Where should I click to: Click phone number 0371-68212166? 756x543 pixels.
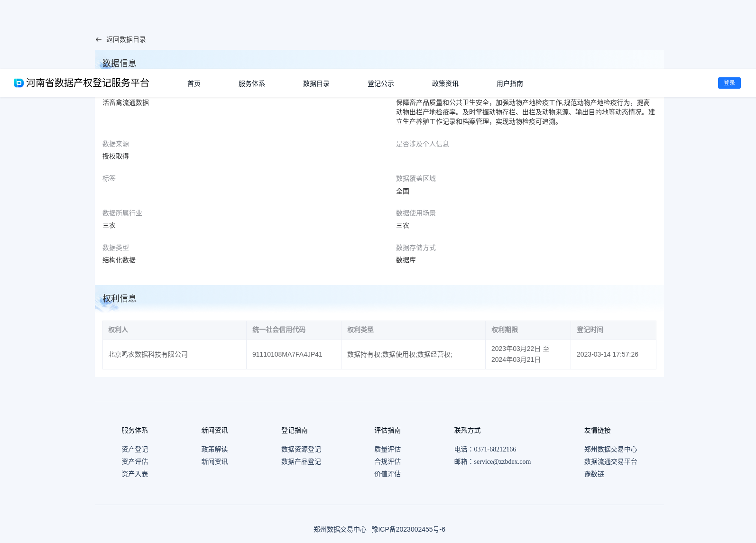point(495,449)
